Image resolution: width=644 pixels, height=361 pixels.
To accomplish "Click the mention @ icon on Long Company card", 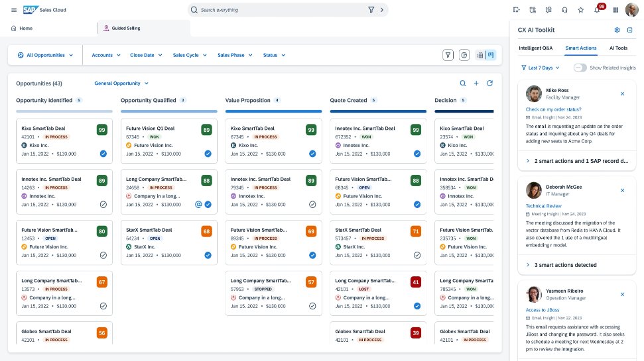I will 198,204.
